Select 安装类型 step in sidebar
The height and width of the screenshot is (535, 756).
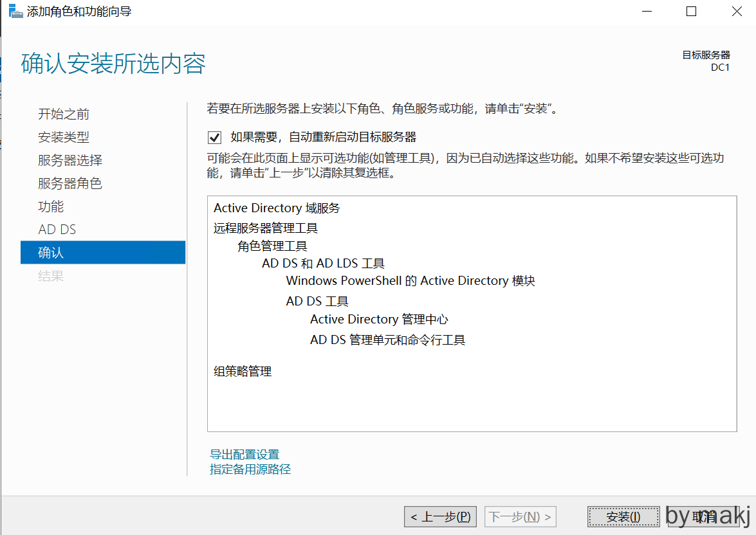tap(64, 137)
